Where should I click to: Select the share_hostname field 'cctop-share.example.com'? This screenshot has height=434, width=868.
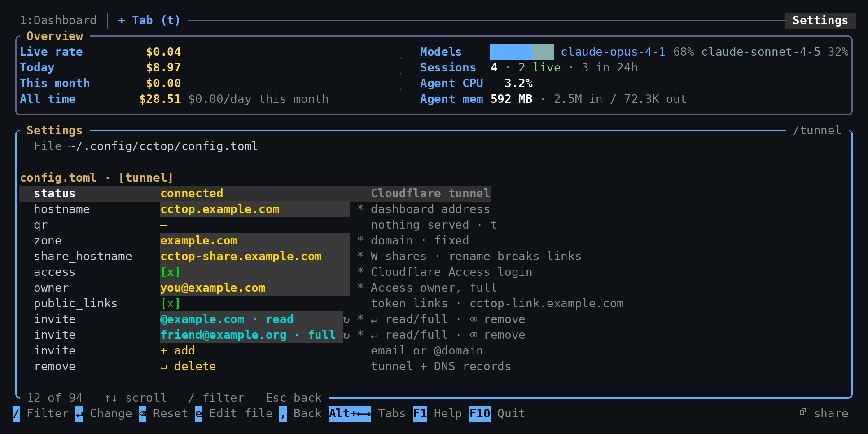(x=255, y=257)
